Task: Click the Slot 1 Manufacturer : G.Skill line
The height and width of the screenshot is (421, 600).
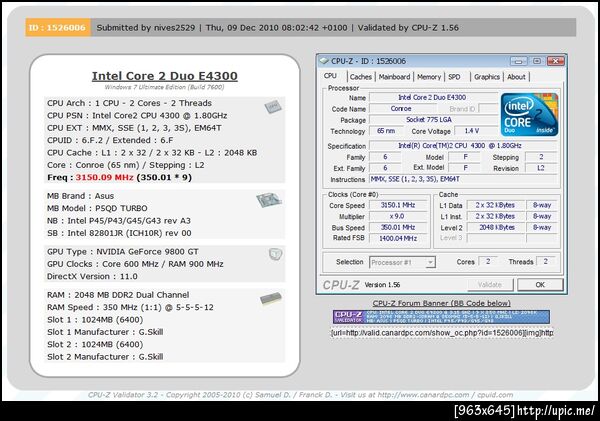Action: 105,332
